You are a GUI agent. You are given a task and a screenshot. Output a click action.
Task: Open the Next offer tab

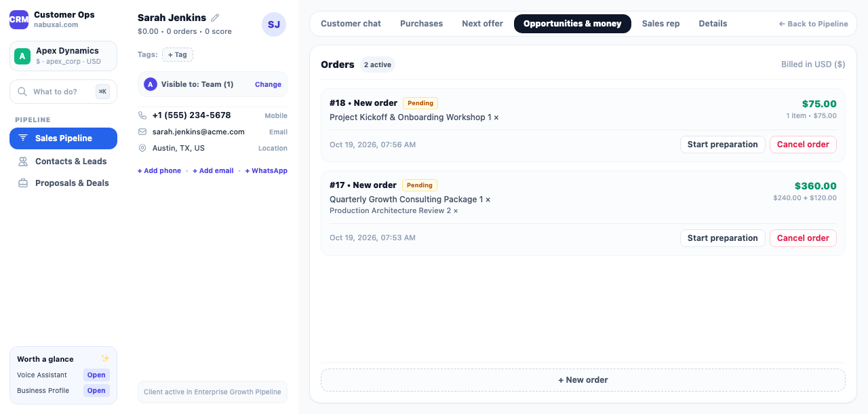[482, 24]
